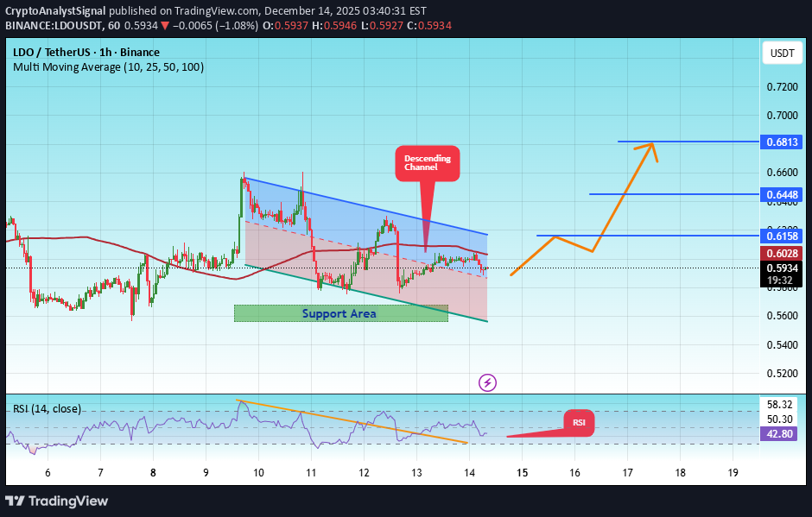The width and height of the screenshot is (812, 517).
Task: Select the green Support Area box
Action: point(340,313)
